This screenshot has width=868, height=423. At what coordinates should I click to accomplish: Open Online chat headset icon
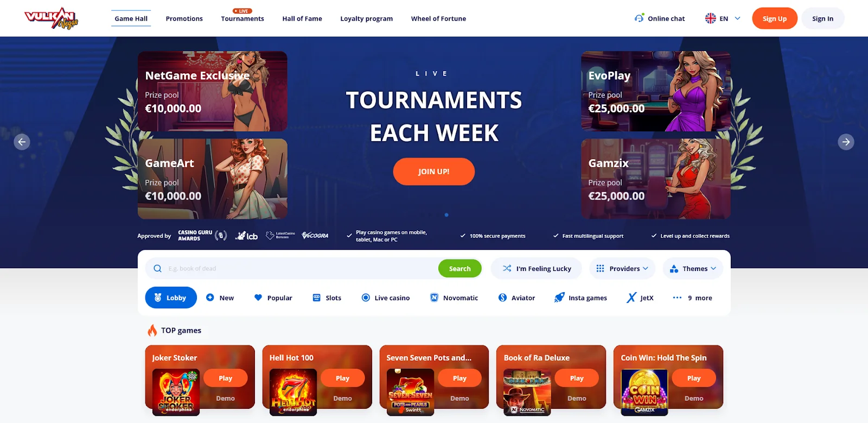[639, 18]
